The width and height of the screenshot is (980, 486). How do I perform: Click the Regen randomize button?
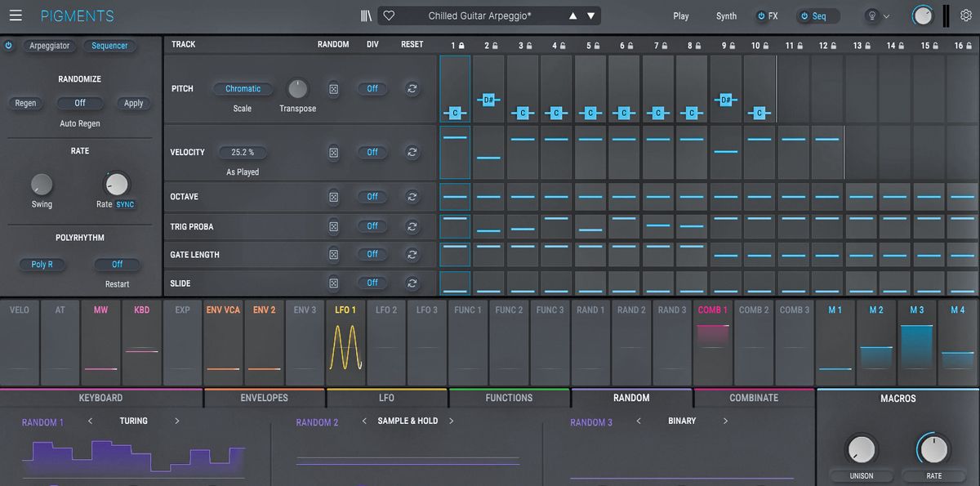pyautogui.click(x=25, y=103)
